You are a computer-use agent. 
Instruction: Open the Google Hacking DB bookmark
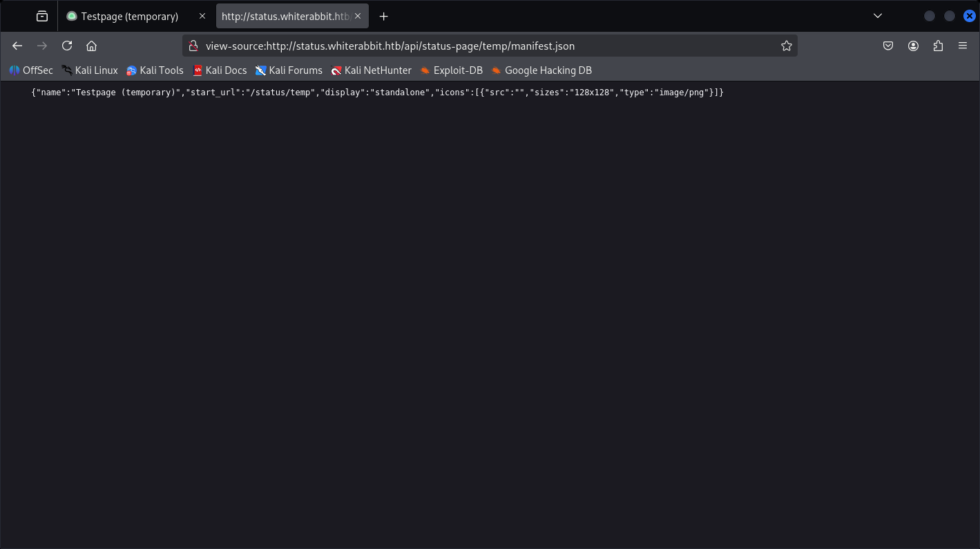point(541,70)
